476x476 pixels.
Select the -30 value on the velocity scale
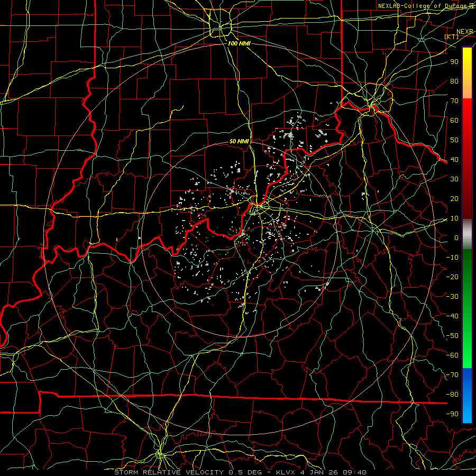point(452,297)
